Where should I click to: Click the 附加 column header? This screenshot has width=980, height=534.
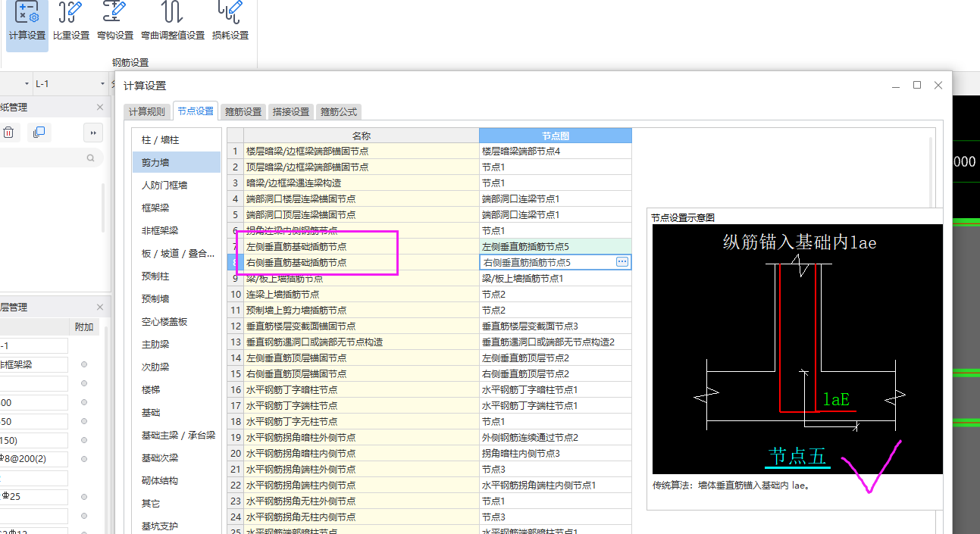(x=84, y=326)
